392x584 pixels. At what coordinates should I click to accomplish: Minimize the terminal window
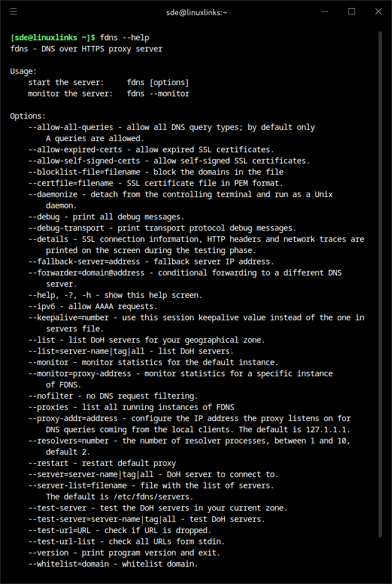(x=325, y=12)
